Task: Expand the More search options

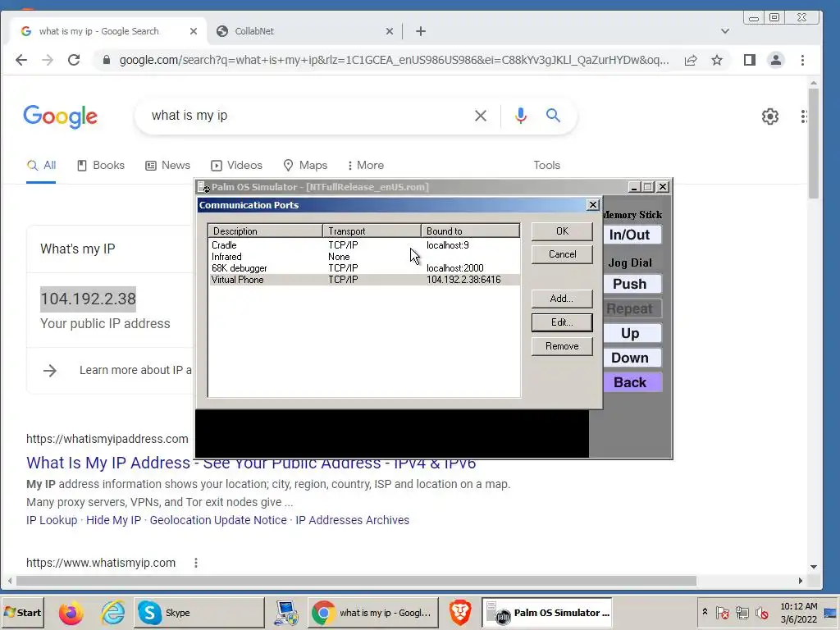Action: (365, 166)
